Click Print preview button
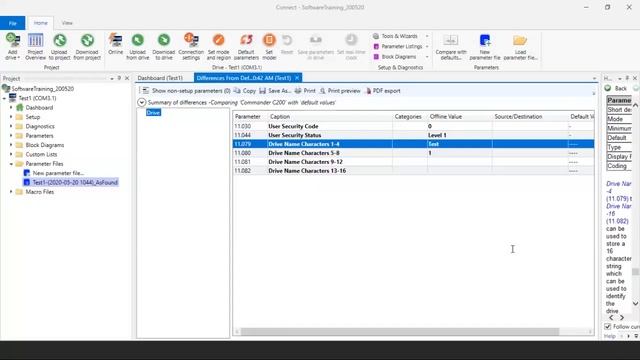 click(340, 91)
